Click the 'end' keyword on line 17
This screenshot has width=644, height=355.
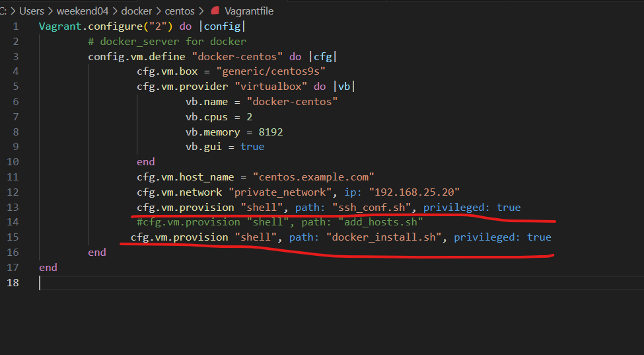(x=48, y=268)
